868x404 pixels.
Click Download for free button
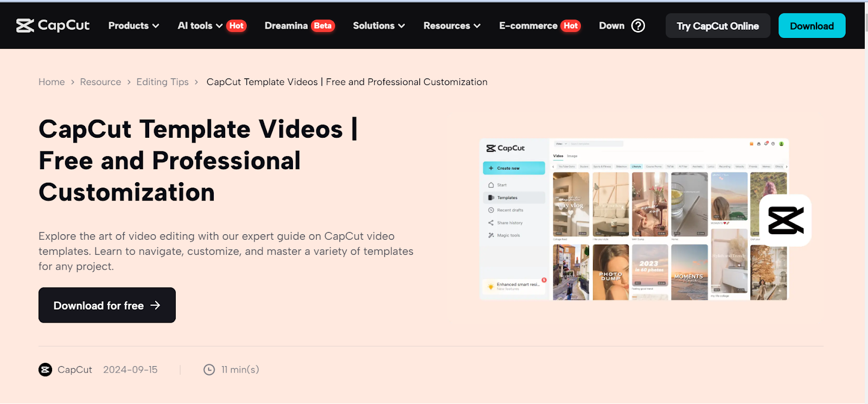coord(107,305)
